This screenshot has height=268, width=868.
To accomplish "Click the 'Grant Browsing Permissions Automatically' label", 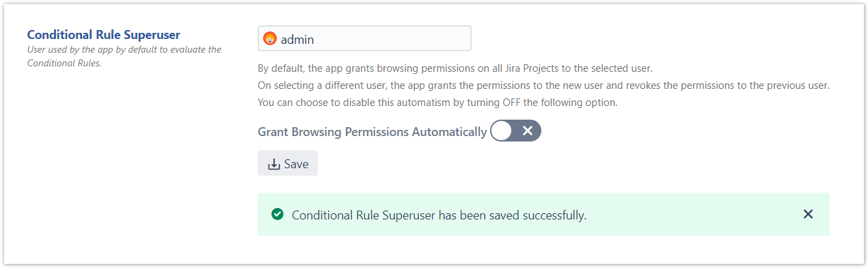I will 372,132.
